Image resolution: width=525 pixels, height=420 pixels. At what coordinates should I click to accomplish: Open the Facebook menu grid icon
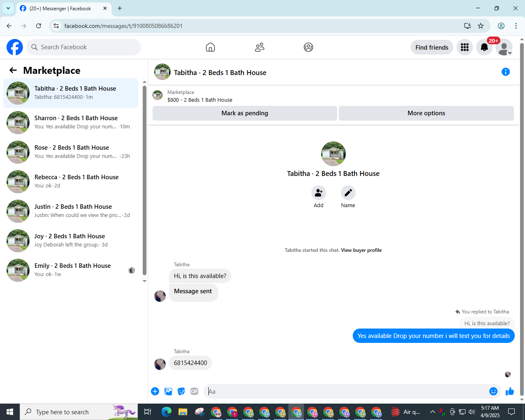pos(465,47)
